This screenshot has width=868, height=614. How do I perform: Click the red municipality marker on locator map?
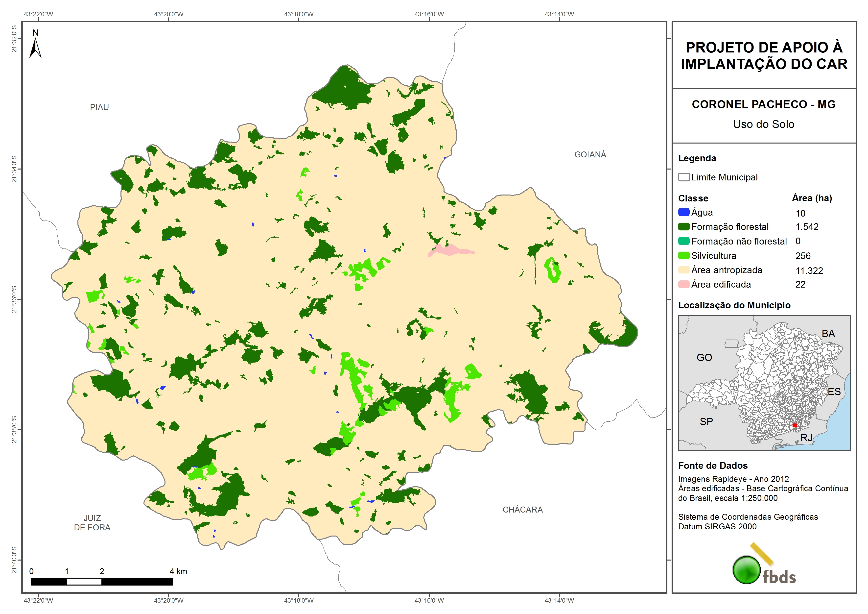click(x=794, y=426)
